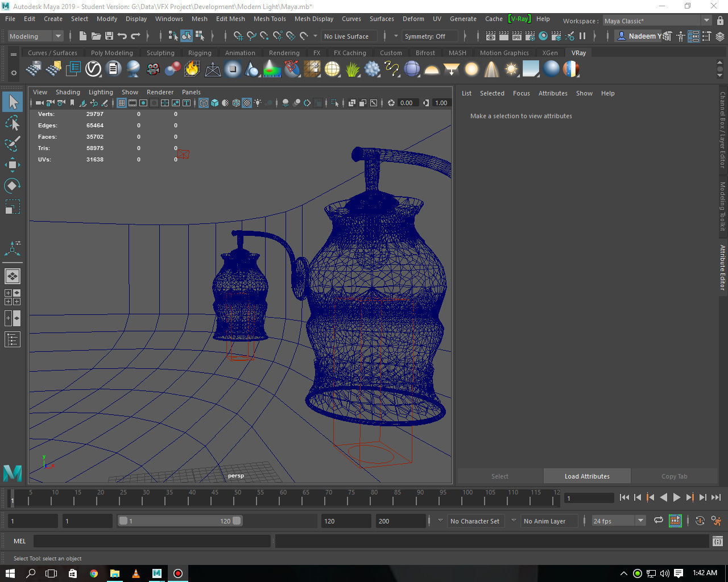Open the Edit Mesh menu
The image size is (728, 582).
pos(230,19)
